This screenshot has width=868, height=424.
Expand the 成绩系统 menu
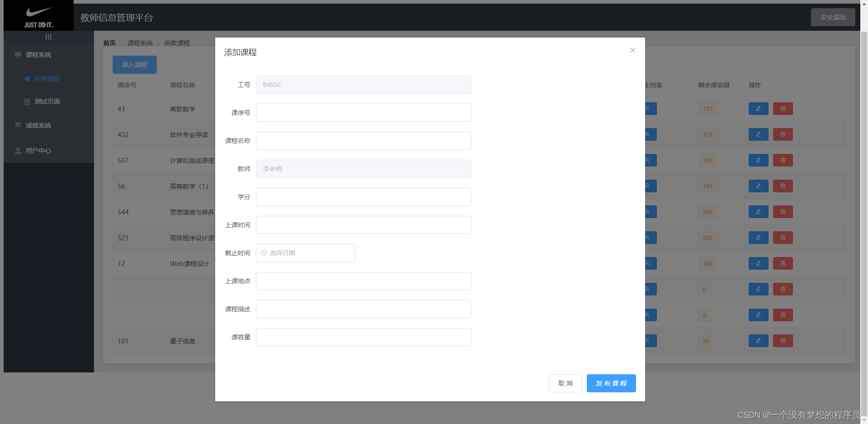pyautogui.click(x=49, y=125)
